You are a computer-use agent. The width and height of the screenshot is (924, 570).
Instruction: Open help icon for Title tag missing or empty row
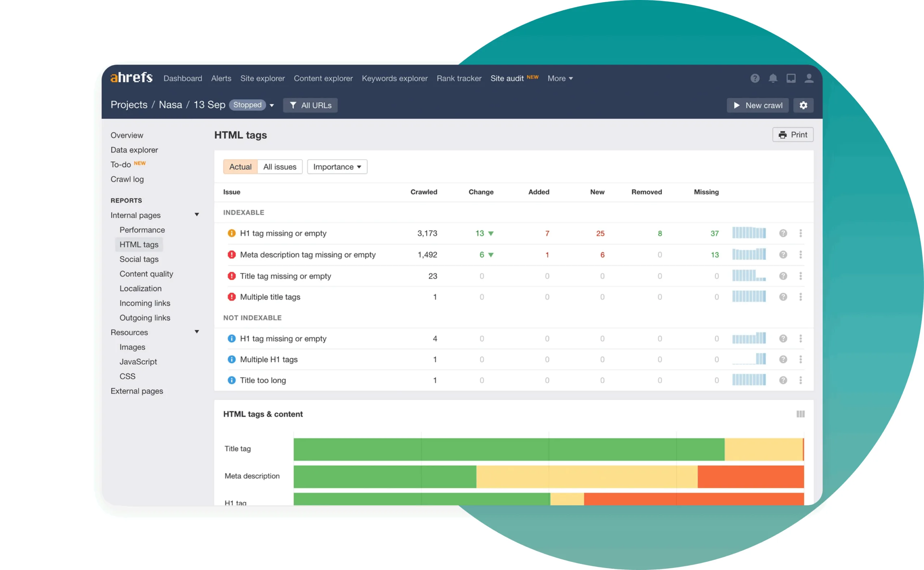tap(783, 276)
